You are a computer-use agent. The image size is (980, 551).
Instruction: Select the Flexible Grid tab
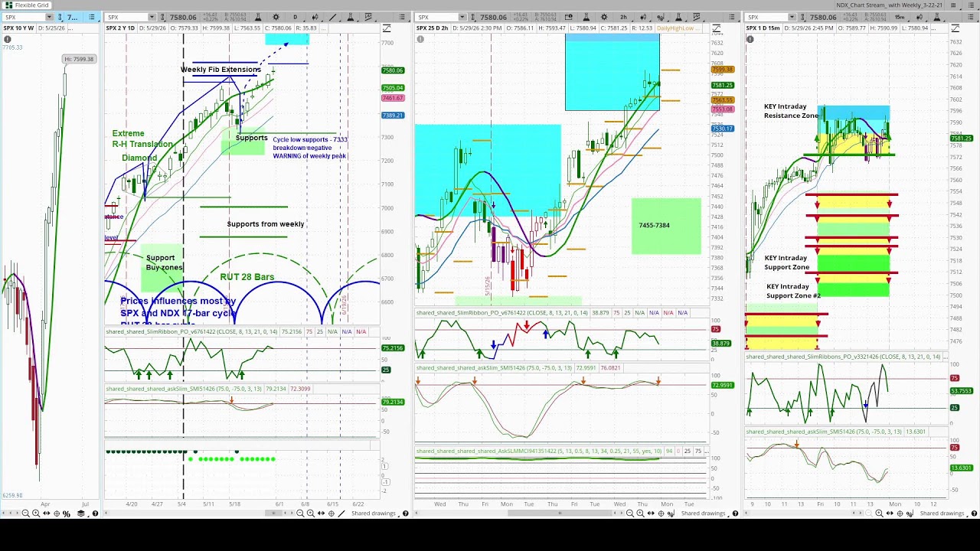pos(25,5)
